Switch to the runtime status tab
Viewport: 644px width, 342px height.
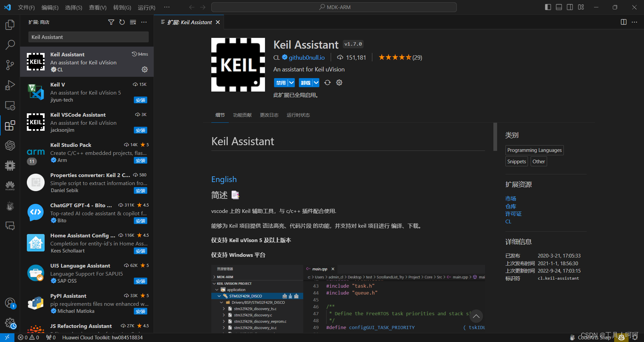298,115
